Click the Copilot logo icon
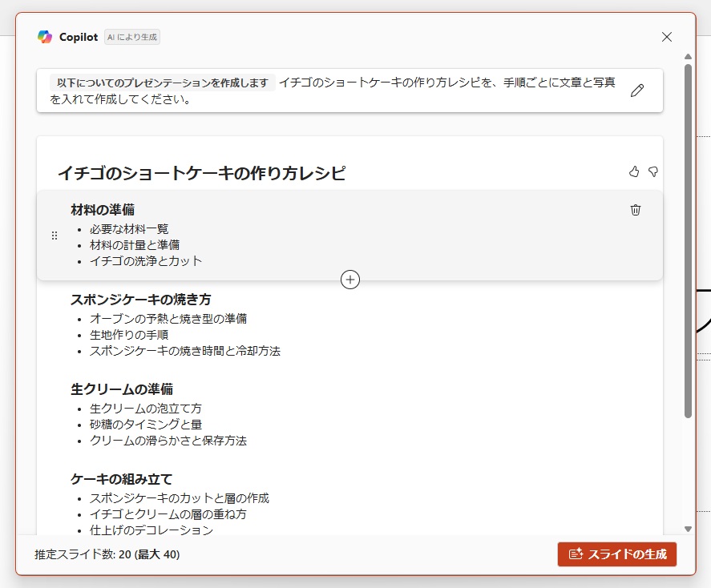This screenshot has width=711, height=588. coord(45,37)
